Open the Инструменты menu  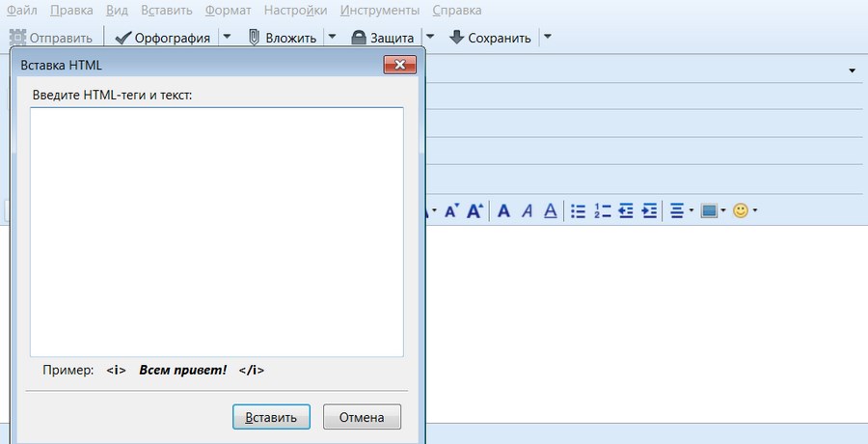[x=380, y=11]
